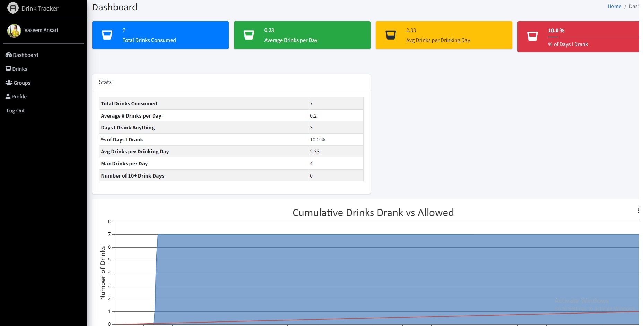
Task: Go to the Profile page
Action: [19, 97]
